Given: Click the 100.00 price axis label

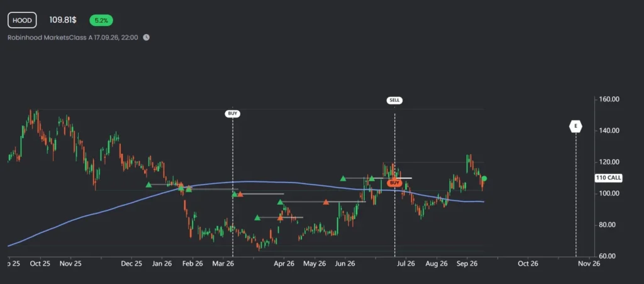Looking at the screenshot, I should pos(609,193).
